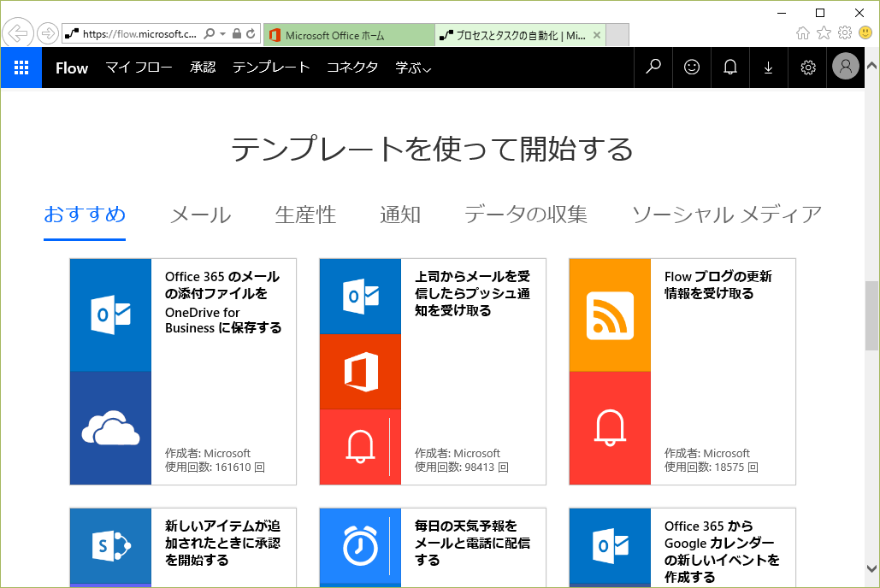
Task: Click OneDrive cloud icon on first card
Action: click(x=110, y=427)
